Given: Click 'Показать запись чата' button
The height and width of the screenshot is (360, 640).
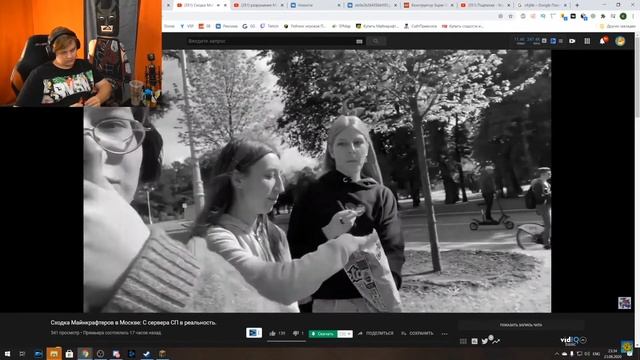Looking at the screenshot, I should pos(521,325).
